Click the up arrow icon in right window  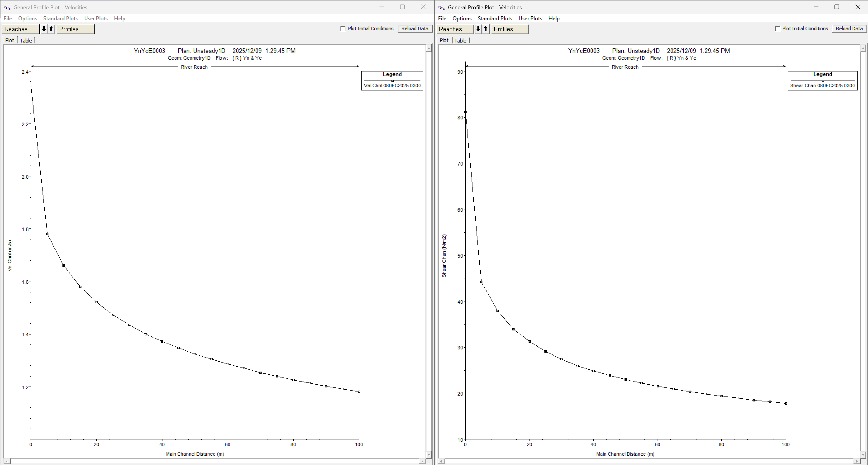[x=486, y=29]
